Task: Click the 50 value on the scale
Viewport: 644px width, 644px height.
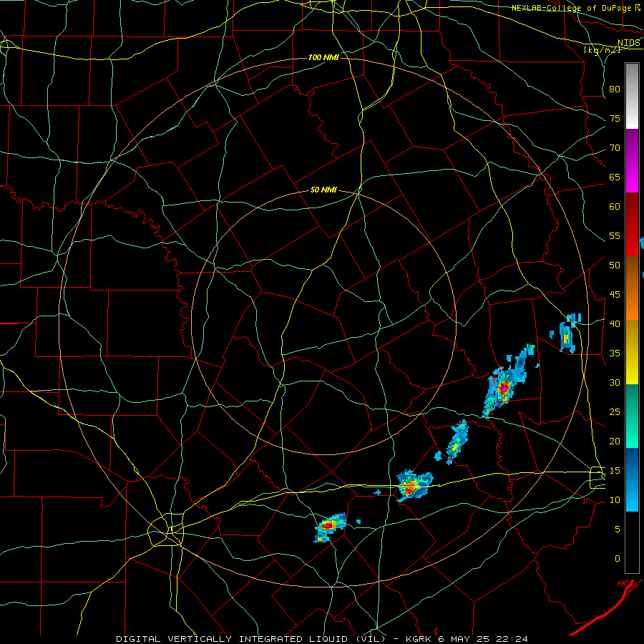Action: pyautogui.click(x=615, y=265)
